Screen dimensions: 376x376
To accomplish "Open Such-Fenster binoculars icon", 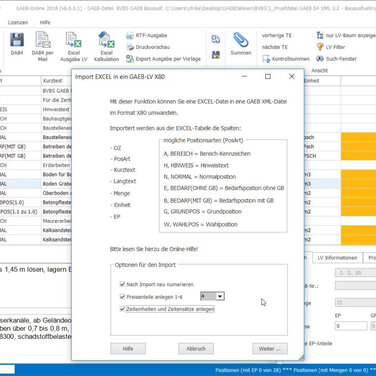I will point(320,59).
